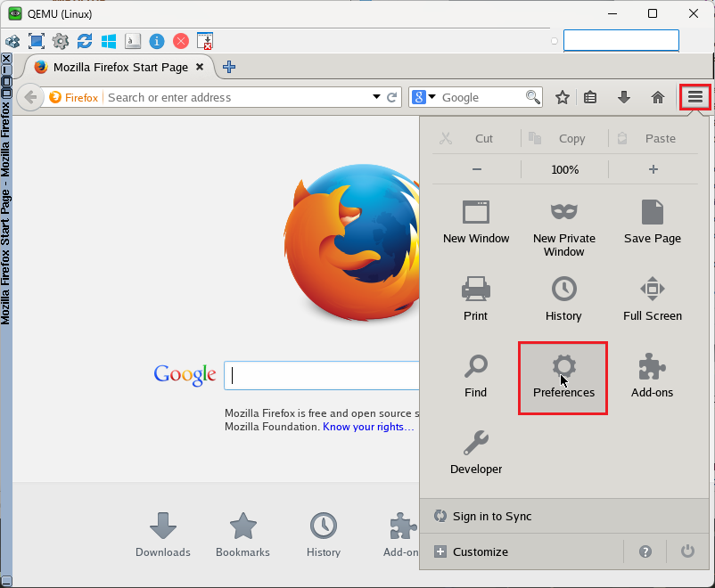Zoom in with the plus button
715x588 pixels.
pos(653,169)
